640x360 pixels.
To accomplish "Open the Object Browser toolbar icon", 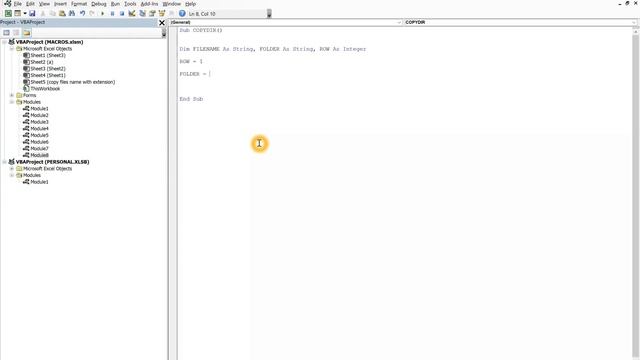I will point(162,13).
